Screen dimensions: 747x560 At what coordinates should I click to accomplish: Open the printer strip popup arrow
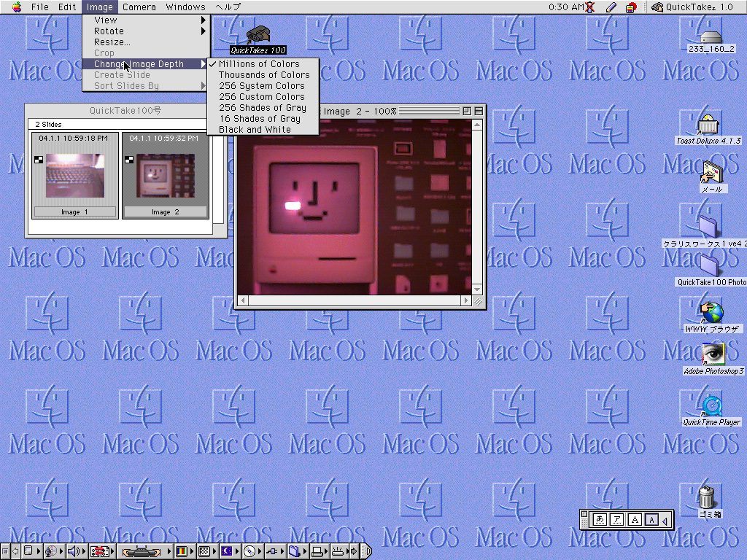point(326,551)
